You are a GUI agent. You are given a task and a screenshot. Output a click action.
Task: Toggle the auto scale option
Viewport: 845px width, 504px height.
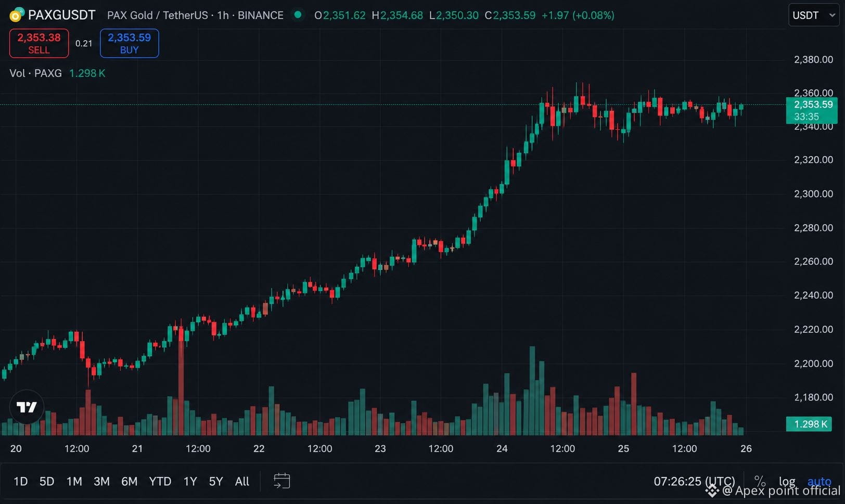point(819,481)
